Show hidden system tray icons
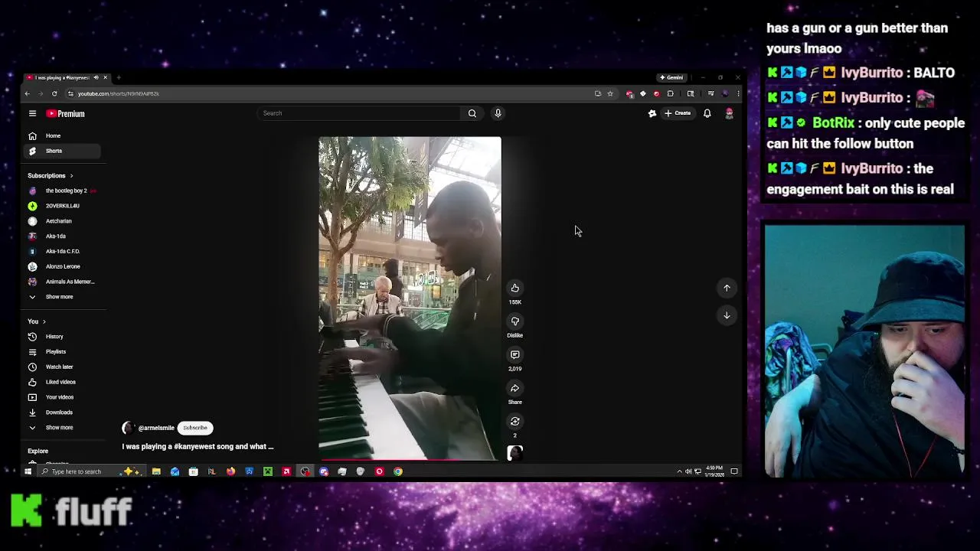This screenshot has height=551, width=980. [x=679, y=471]
